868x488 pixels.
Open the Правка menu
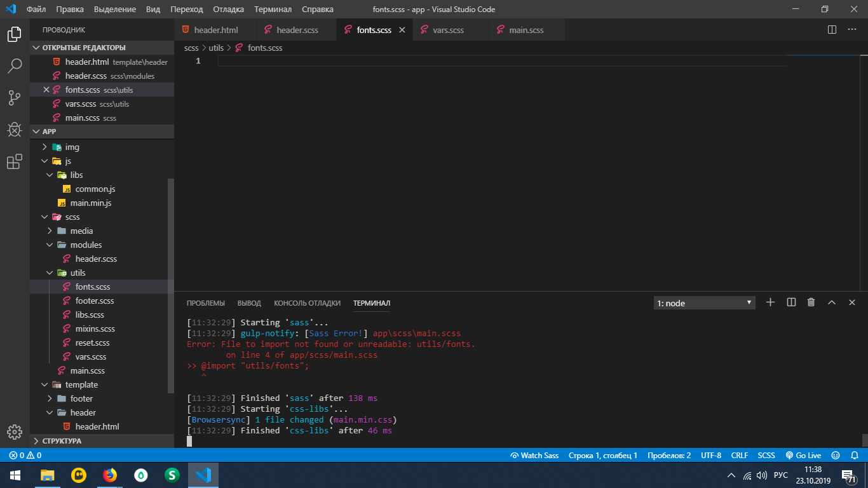pos(69,10)
